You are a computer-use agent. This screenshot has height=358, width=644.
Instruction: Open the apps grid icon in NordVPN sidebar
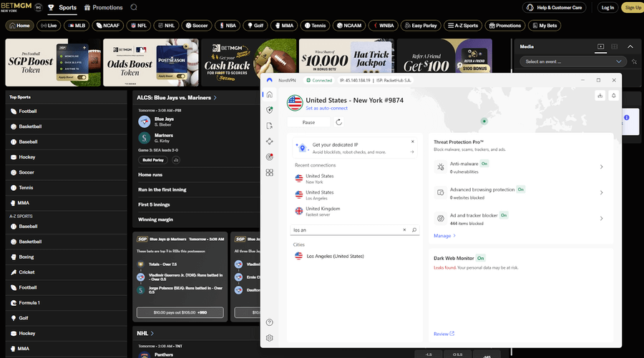point(270,173)
